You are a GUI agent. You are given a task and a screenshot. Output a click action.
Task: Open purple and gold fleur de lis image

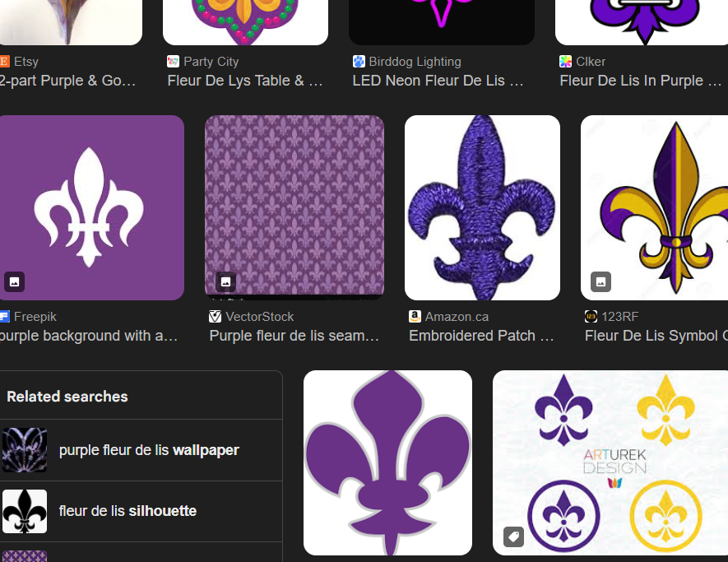[x=654, y=207]
